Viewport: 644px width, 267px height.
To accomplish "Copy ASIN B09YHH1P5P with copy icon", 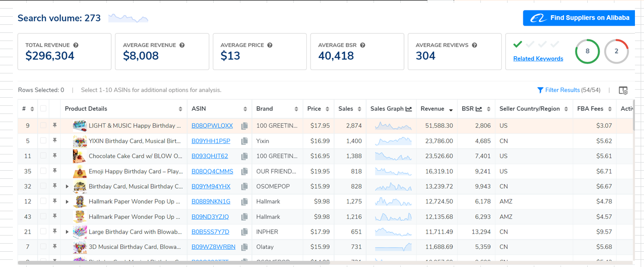I will point(244,141).
